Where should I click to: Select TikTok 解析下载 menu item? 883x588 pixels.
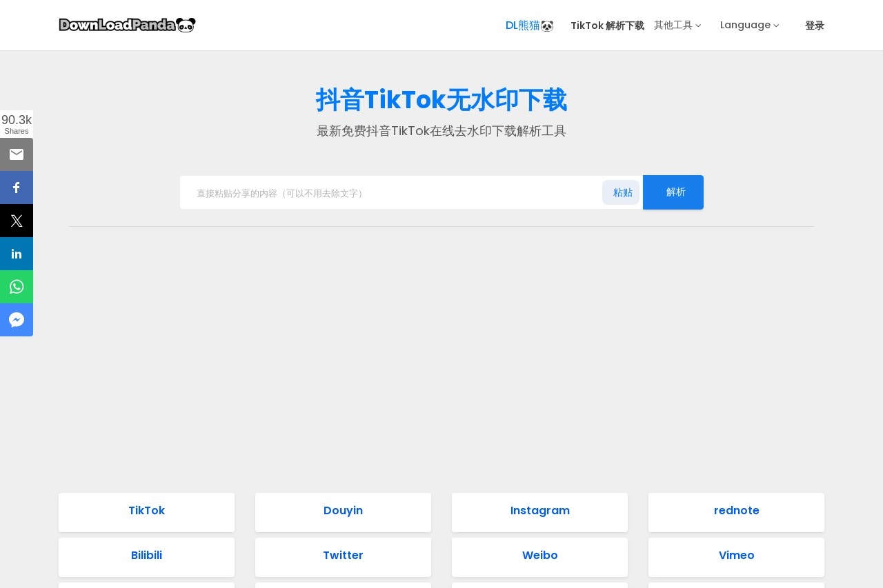point(607,26)
